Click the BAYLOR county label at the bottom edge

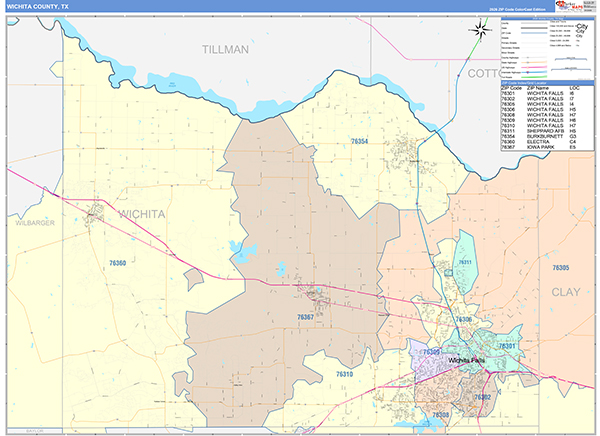point(34,431)
